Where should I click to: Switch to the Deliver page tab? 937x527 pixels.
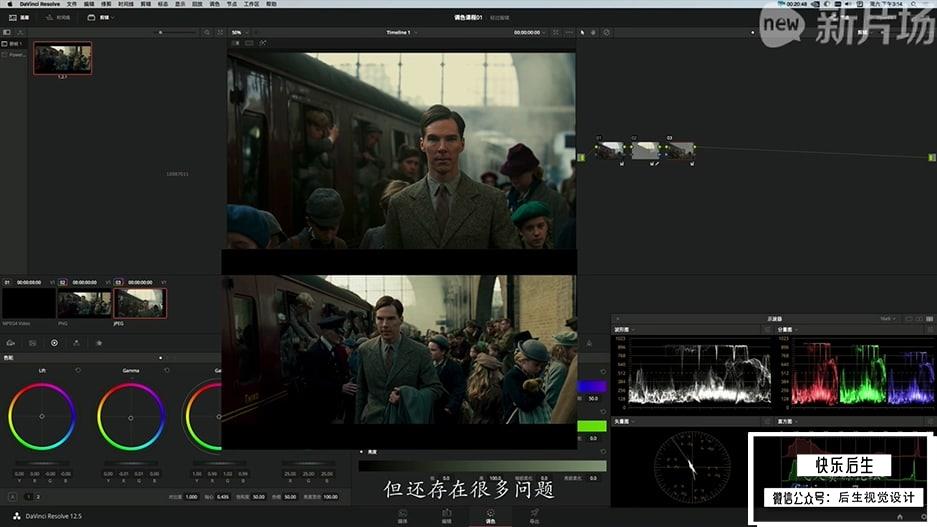534,516
